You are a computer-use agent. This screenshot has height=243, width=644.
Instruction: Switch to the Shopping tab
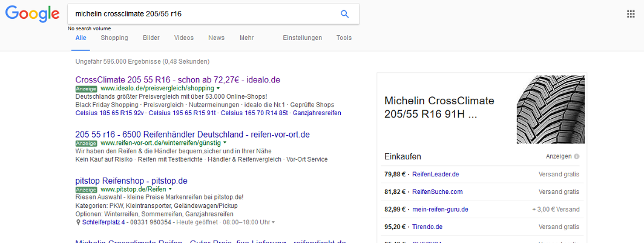[114, 38]
